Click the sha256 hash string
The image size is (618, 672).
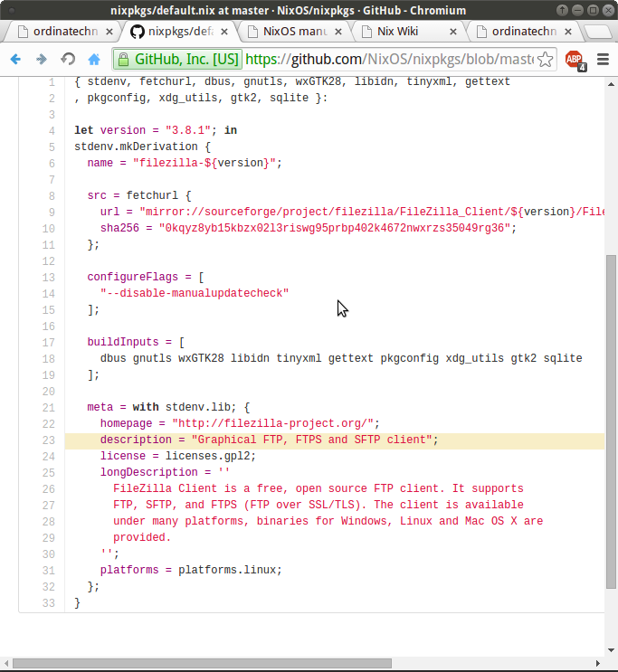pyautogui.click(x=335, y=228)
